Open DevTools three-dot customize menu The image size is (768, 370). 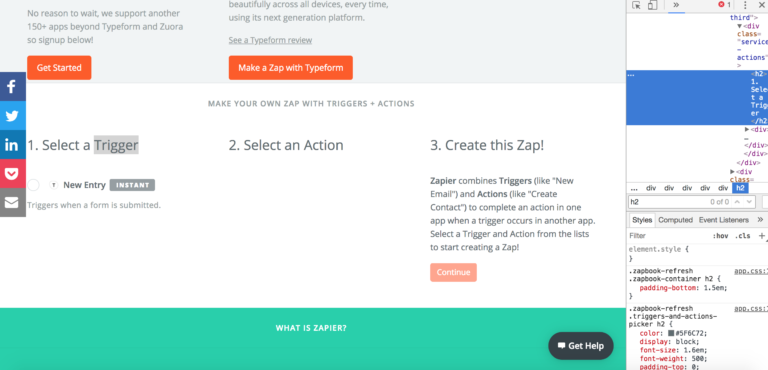(745, 5)
